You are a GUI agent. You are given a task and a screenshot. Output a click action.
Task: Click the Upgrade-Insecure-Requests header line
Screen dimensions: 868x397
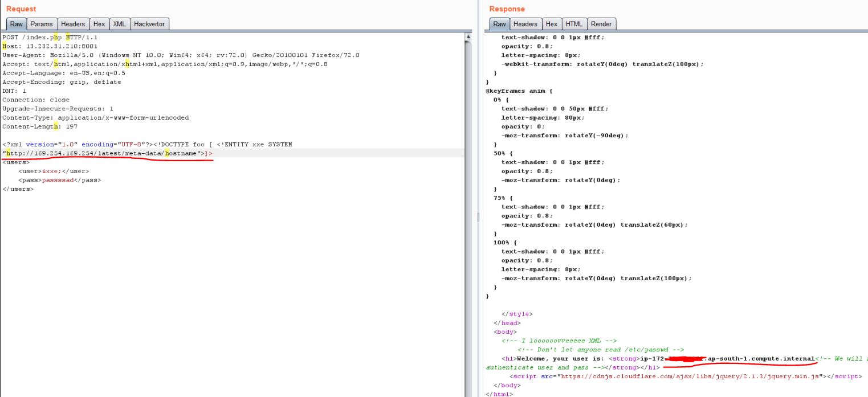point(58,108)
